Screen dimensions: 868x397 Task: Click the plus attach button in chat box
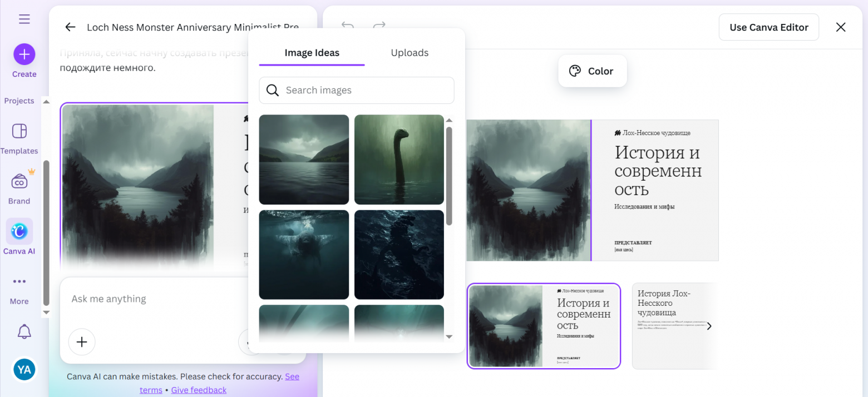click(82, 341)
